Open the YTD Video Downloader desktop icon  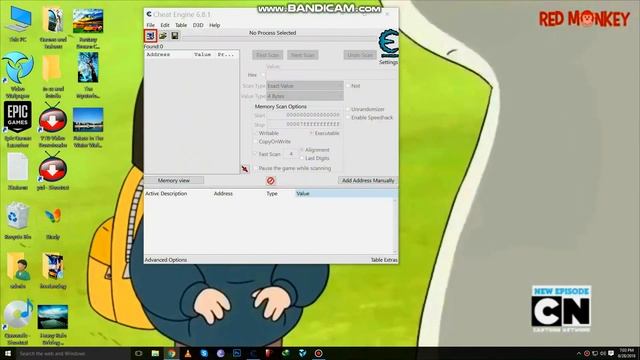click(53, 124)
